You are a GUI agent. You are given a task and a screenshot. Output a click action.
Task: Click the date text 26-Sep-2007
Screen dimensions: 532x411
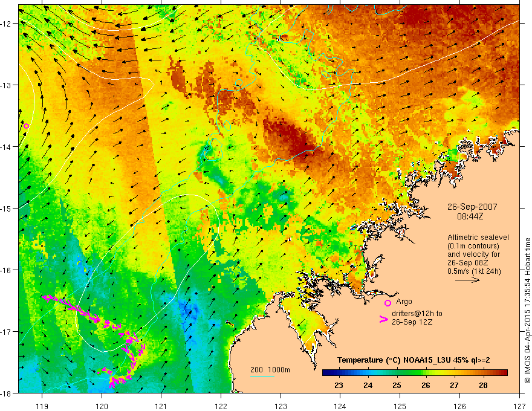pos(472,207)
